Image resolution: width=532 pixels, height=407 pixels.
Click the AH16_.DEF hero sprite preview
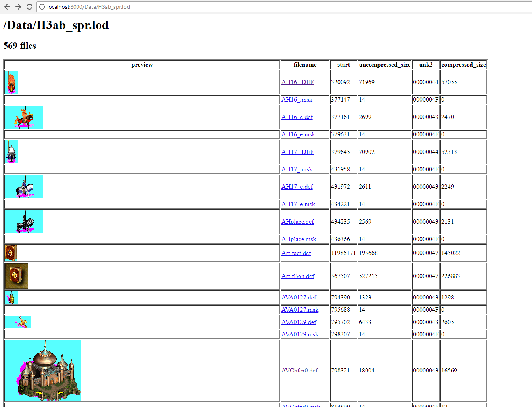11,82
